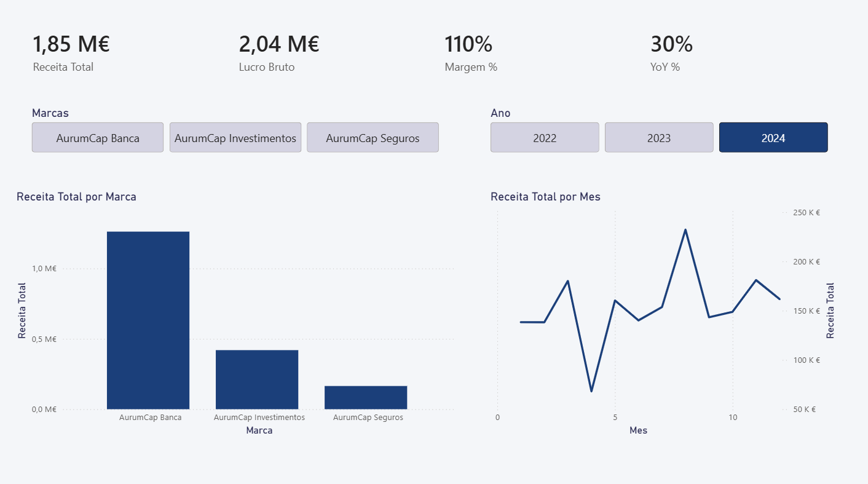
Task: Click the "Receita Total por Marca" chart title
Action: click(x=76, y=197)
